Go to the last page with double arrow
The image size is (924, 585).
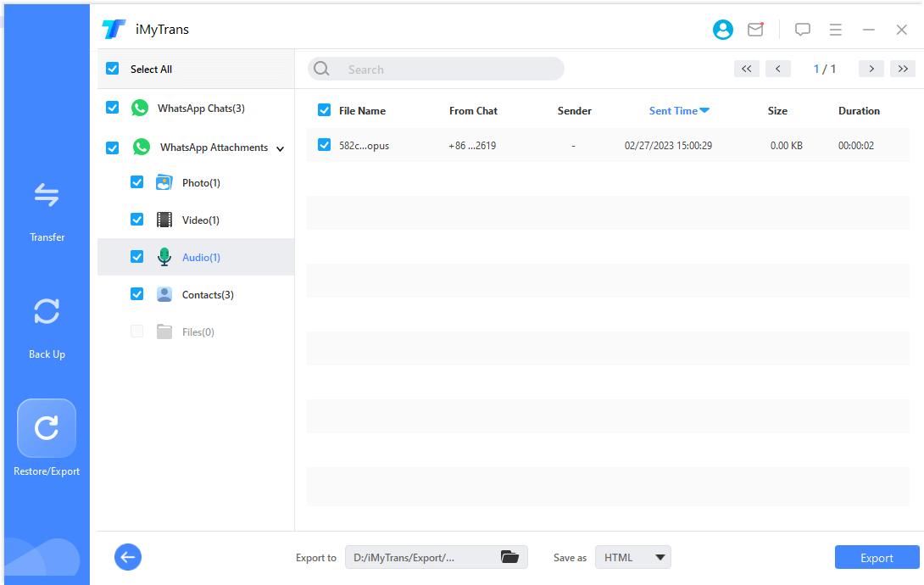click(903, 69)
